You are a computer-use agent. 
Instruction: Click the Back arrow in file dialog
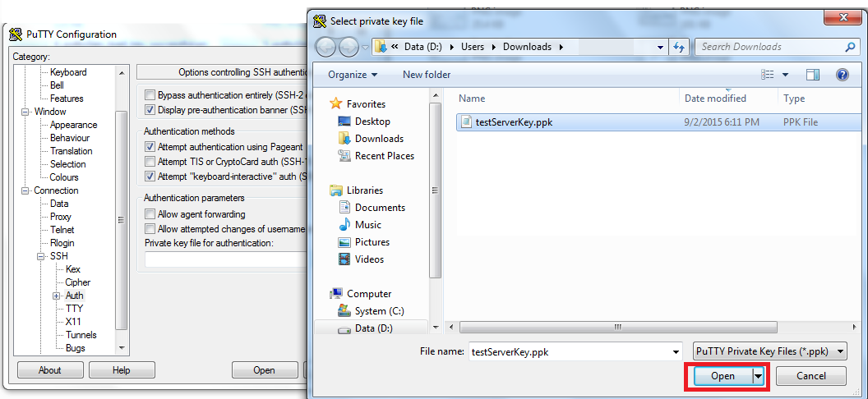pyautogui.click(x=325, y=48)
